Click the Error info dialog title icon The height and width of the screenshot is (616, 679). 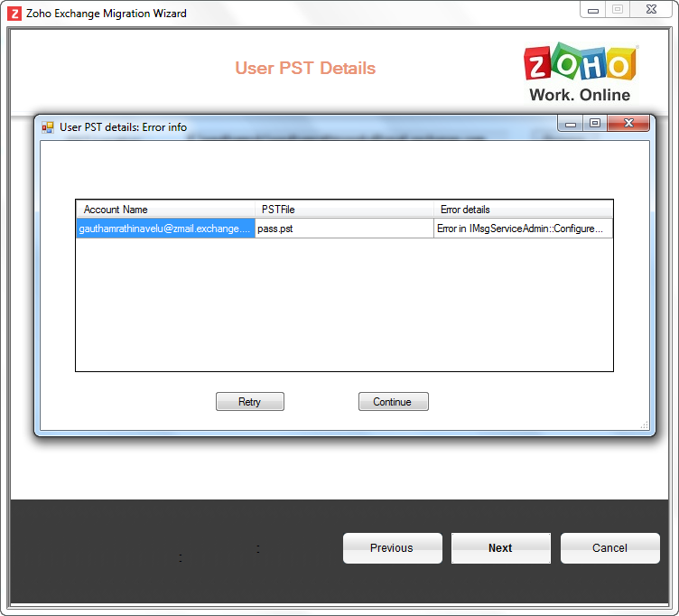(x=48, y=127)
